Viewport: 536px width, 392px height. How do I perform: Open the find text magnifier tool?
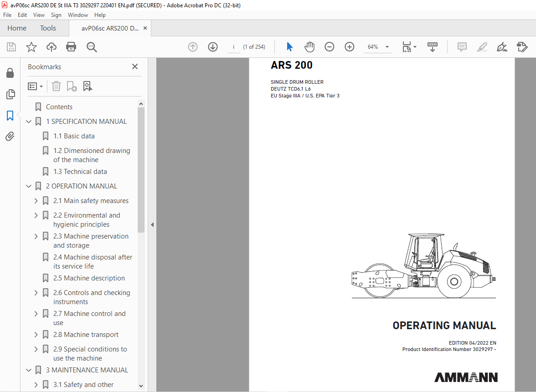[x=92, y=47]
